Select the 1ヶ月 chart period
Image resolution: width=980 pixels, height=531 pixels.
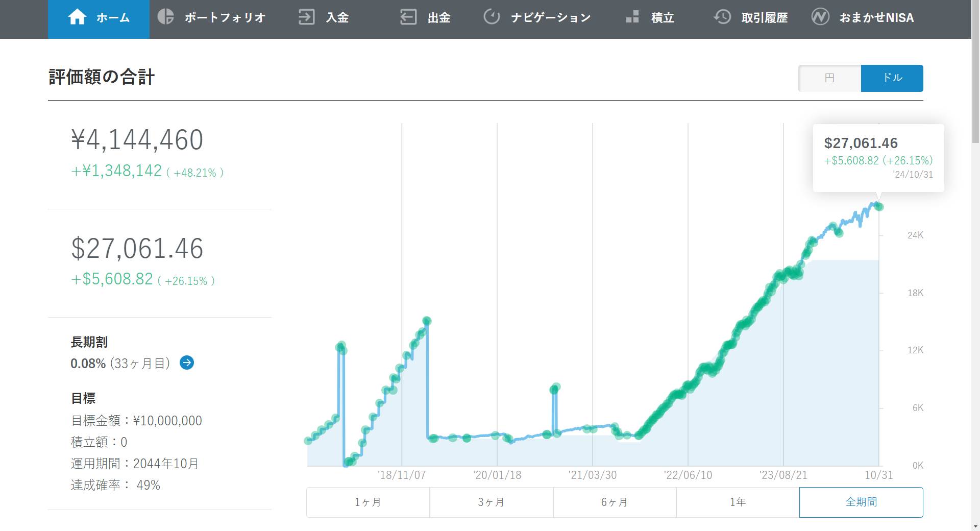tap(368, 502)
